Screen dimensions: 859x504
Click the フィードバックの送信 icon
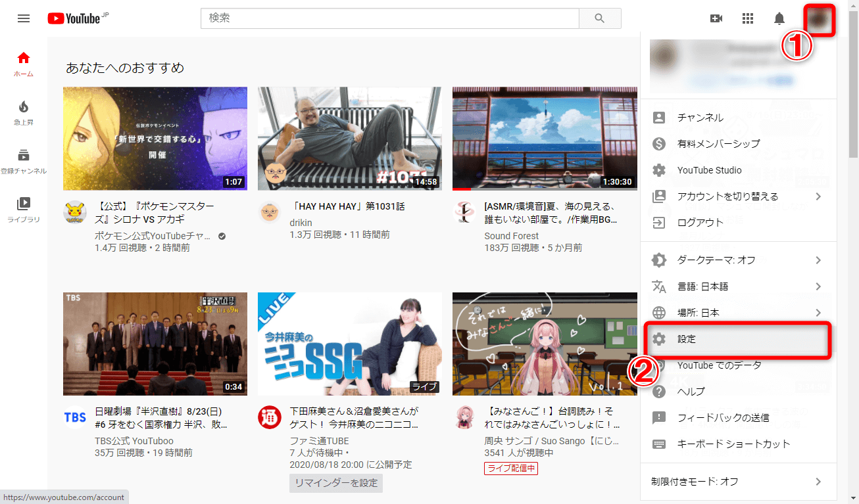(x=658, y=417)
